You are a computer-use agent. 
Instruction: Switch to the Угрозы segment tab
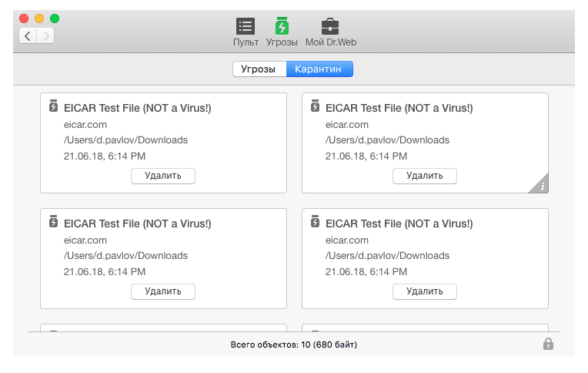(259, 69)
